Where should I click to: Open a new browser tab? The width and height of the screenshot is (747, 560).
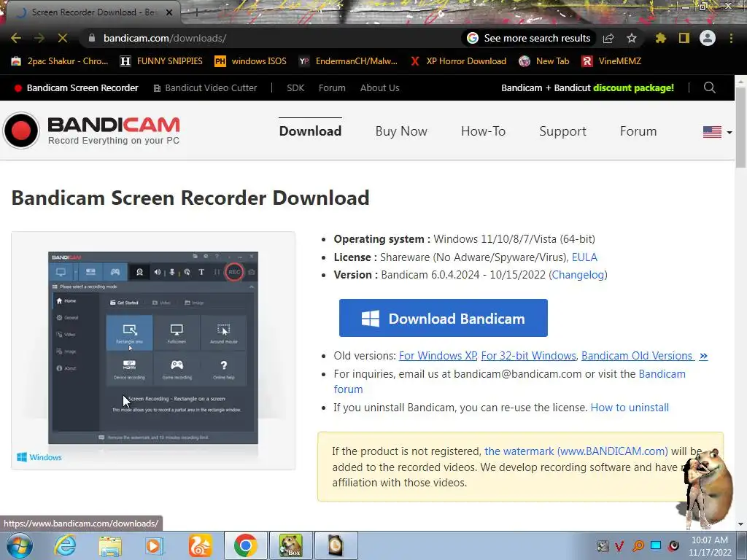tap(196, 12)
